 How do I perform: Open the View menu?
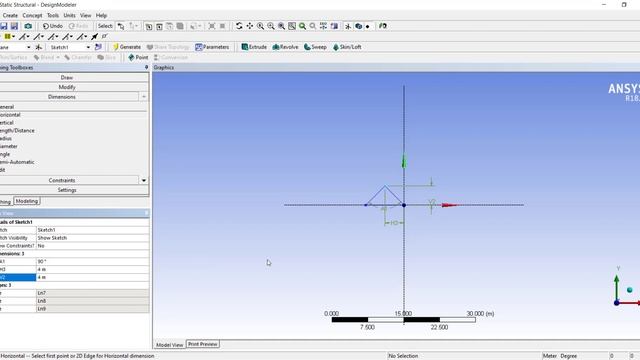(85, 16)
